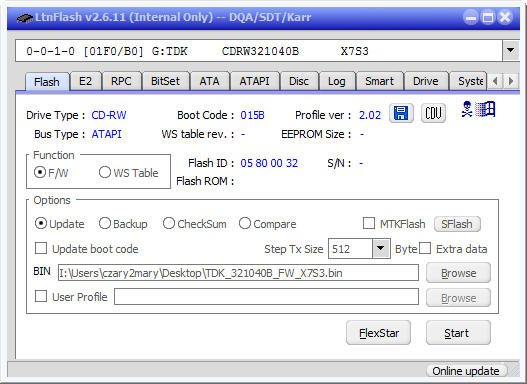Click Browse next to BIN path

click(x=458, y=273)
